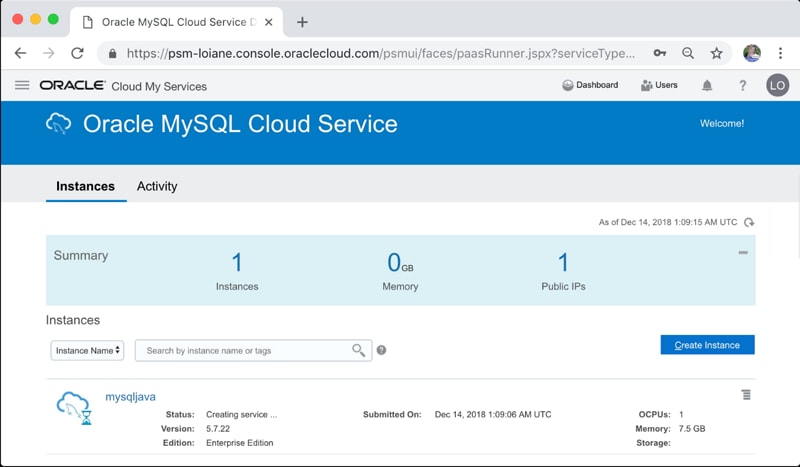Screen dimensions: 800x467
Task: Bookmark this page with the star icon
Action: click(x=716, y=53)
